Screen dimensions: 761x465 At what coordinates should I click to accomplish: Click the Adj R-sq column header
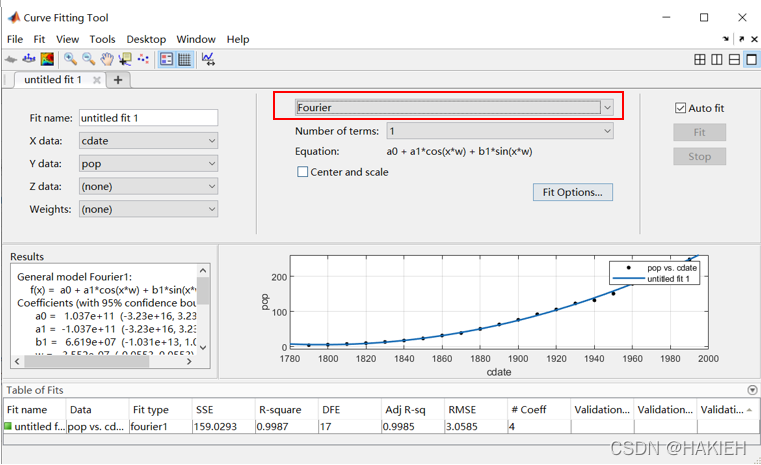click(x=413, y=410)
